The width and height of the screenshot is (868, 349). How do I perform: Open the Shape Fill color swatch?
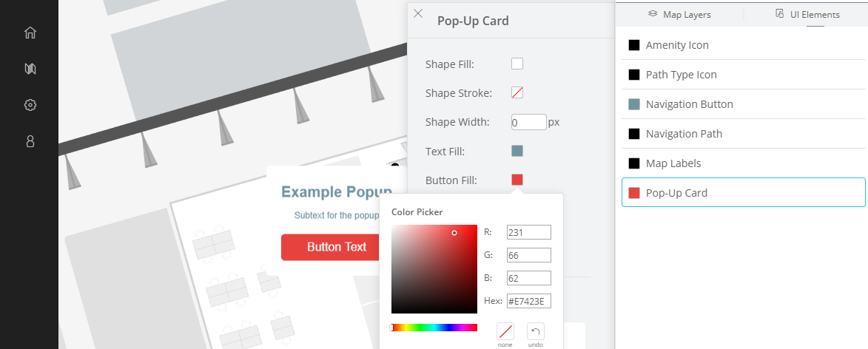[517, 64]
